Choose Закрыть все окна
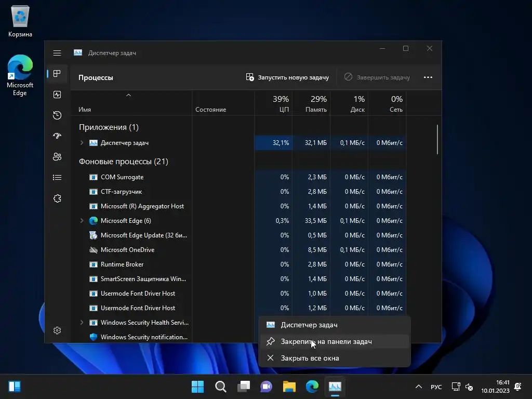532x399 pixels. (x=335, y=358)
